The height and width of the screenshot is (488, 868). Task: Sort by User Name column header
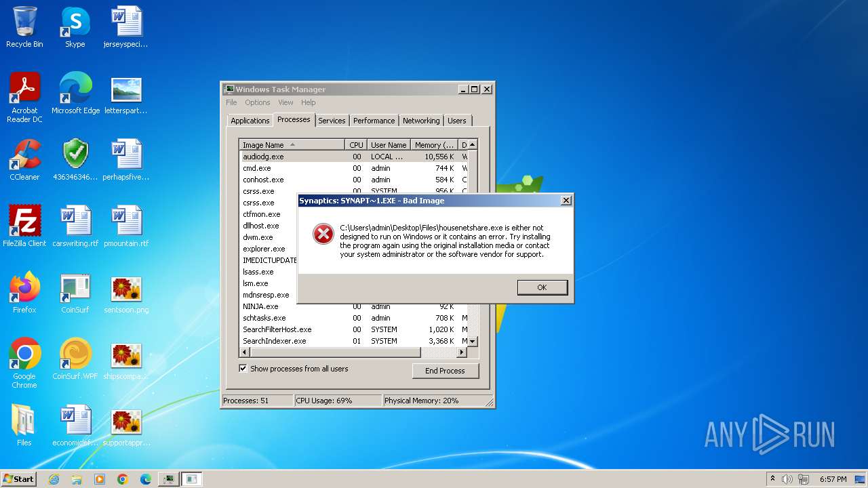click(x=389, y=144)
